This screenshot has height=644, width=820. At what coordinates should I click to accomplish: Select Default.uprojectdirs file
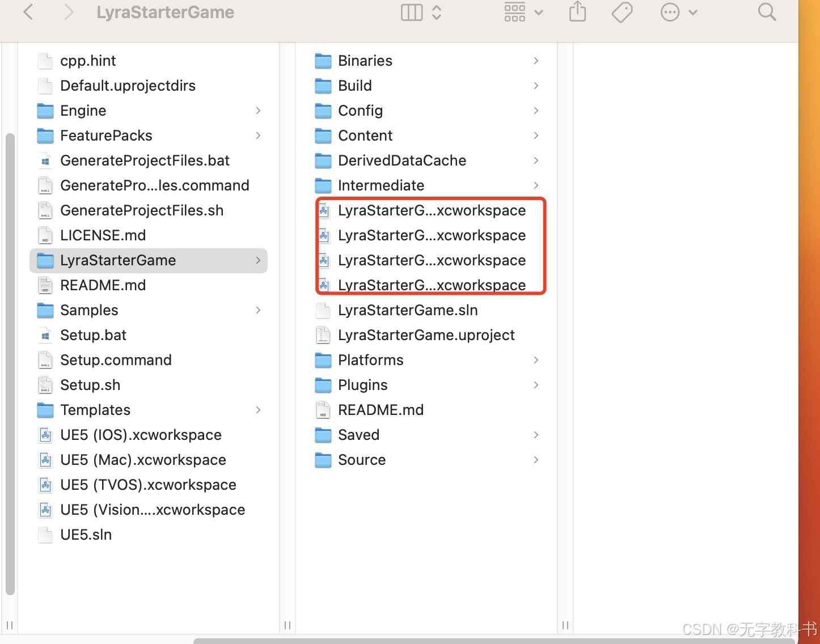[128, 86]
